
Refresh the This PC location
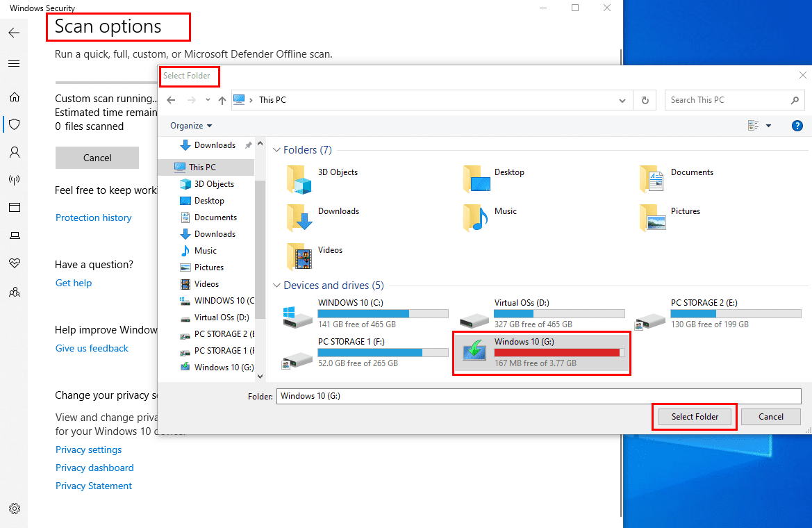[x=645, y=100]
